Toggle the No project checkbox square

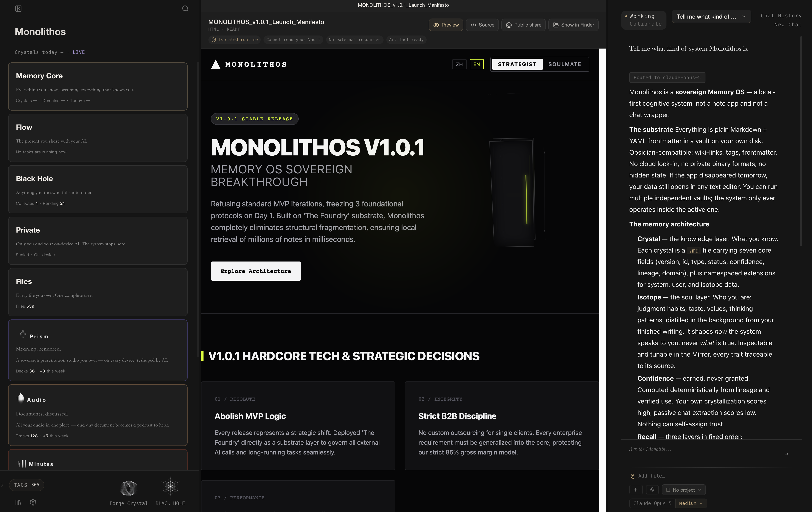coord(668,490)
